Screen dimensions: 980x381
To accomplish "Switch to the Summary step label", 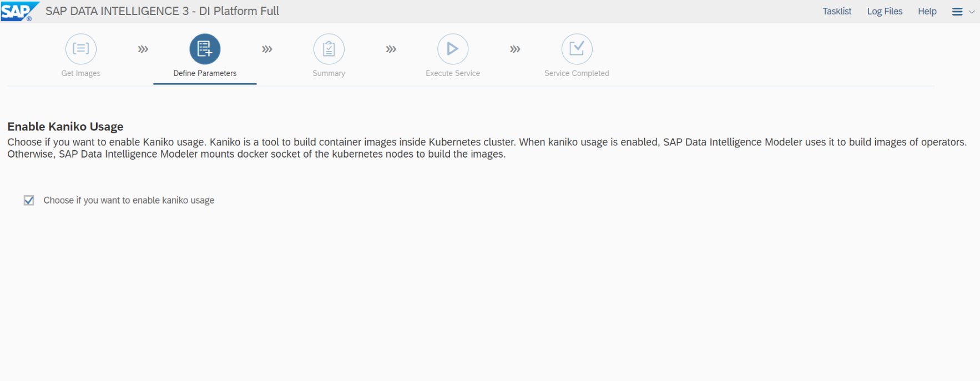I will pyautogui.click(x=329, y=73).
